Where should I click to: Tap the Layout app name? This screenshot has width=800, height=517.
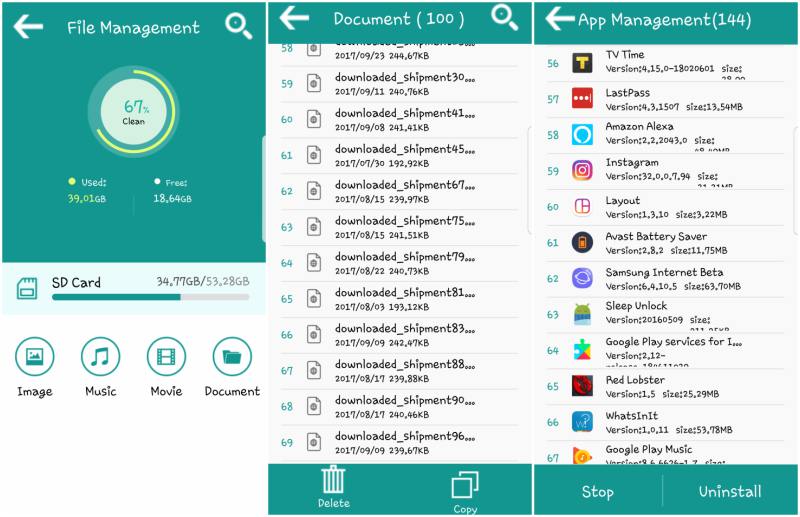tap(622, 201)
